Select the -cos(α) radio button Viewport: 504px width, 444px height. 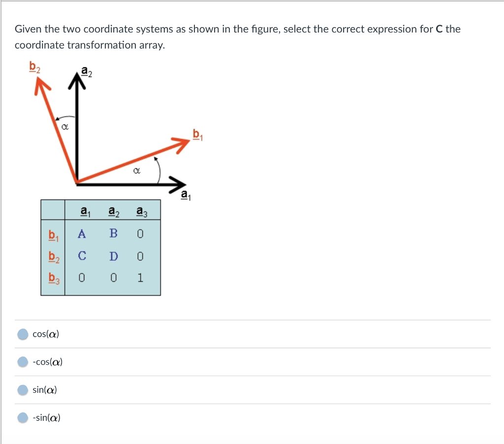click(23, 362)
